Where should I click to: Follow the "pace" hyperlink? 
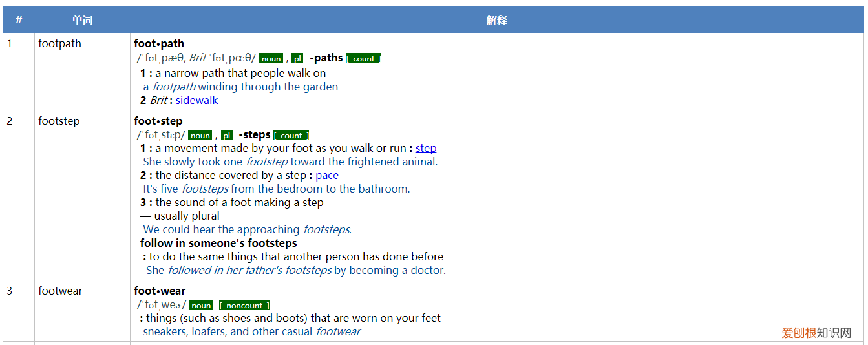pos(327,175)
